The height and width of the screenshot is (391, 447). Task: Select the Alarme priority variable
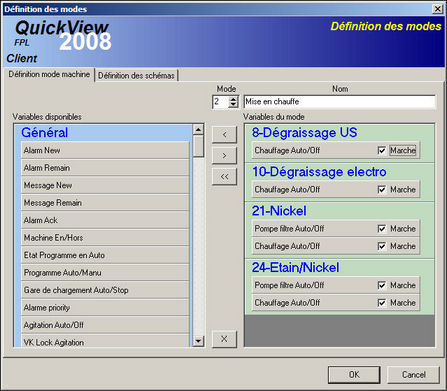tap(105, 308)
